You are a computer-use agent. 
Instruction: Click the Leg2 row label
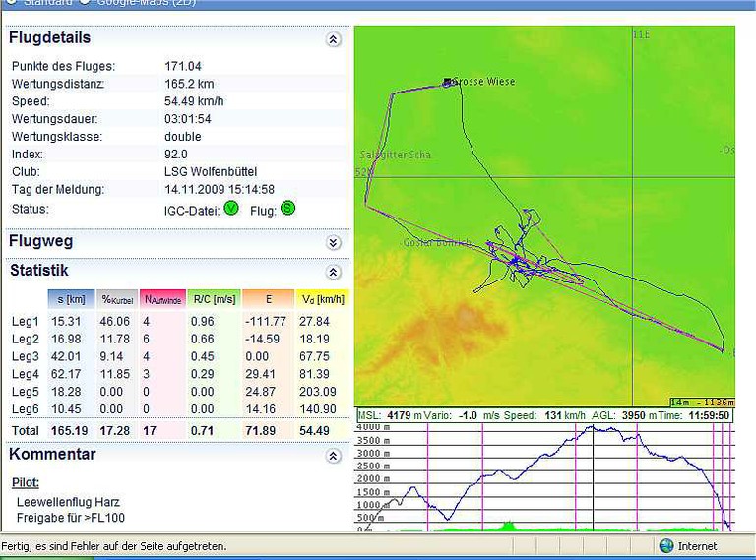(25, 339)
